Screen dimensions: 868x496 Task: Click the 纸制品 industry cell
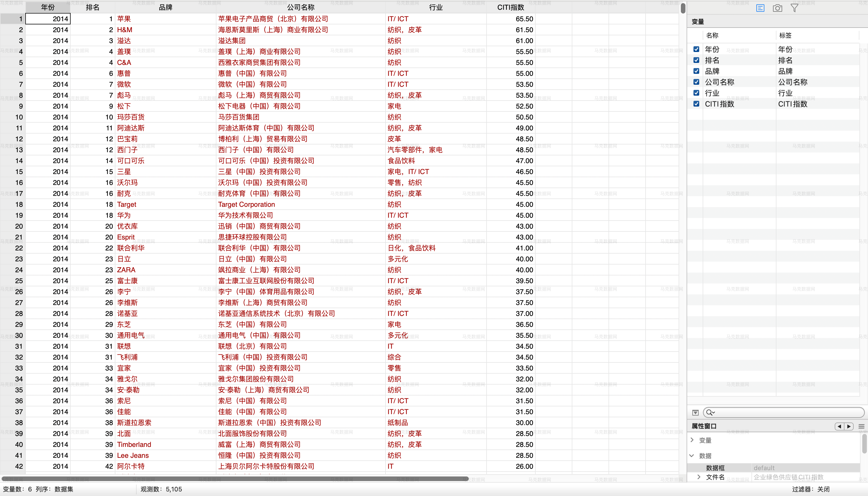click(436, 422)
